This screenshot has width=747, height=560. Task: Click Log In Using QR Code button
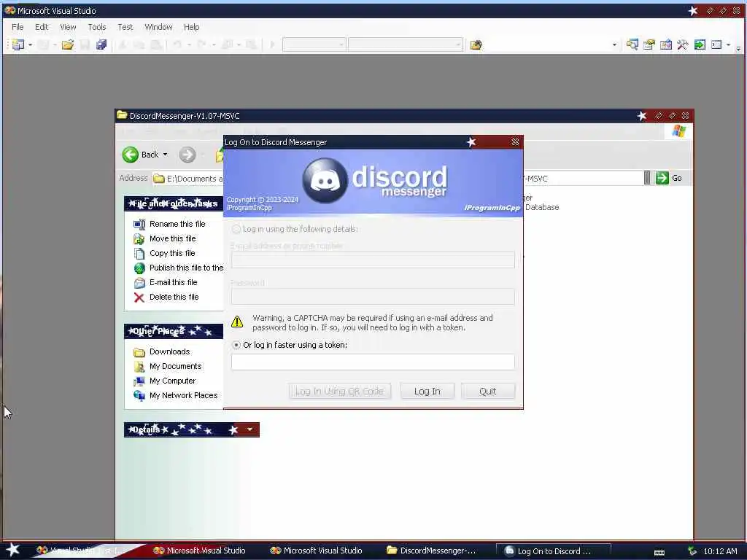[x=340, y=391]
